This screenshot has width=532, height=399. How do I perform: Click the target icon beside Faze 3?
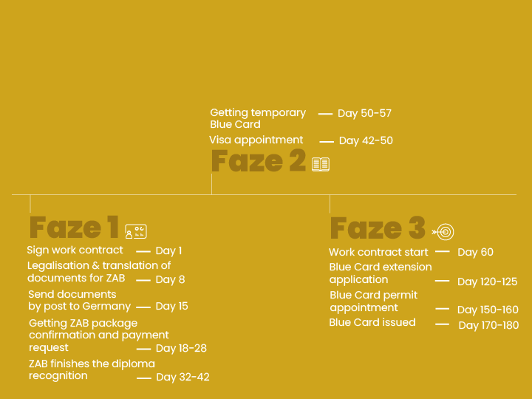pos(443,232)
